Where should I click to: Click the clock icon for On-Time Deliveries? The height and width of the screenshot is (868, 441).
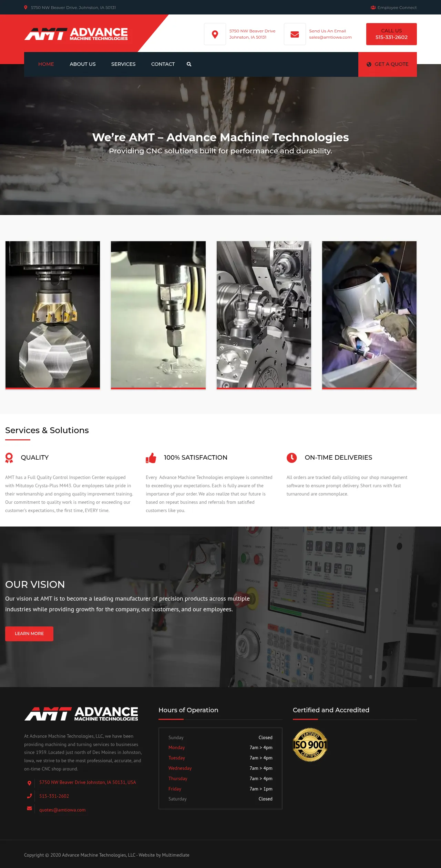click(x=291, y=458)
